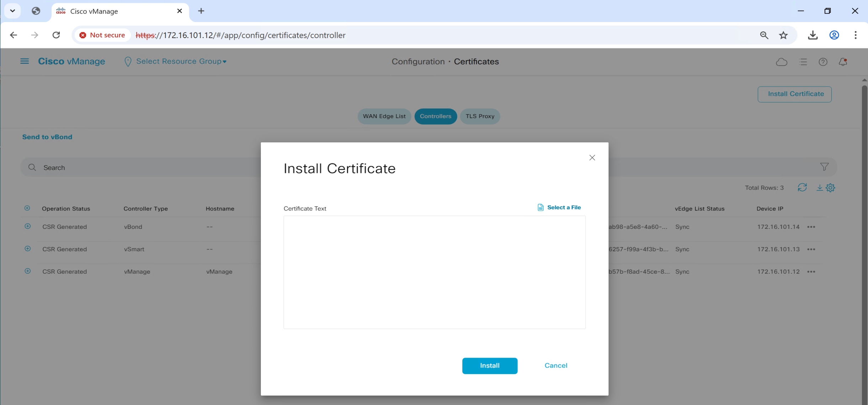The image size is (868, 405).
Task: Open the help question mark icon
Action: tap(823, 62)
